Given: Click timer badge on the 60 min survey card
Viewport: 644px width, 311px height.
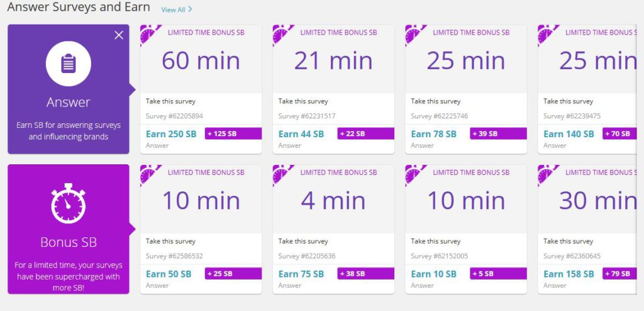Looking at the screenshot, I should [x=150, y=34].
